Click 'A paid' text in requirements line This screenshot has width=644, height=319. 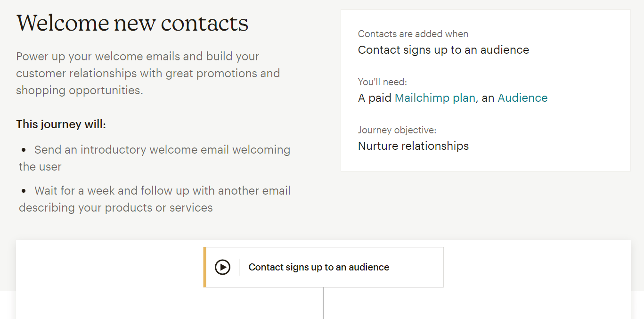pyautogui.click(x=375, y=98)
